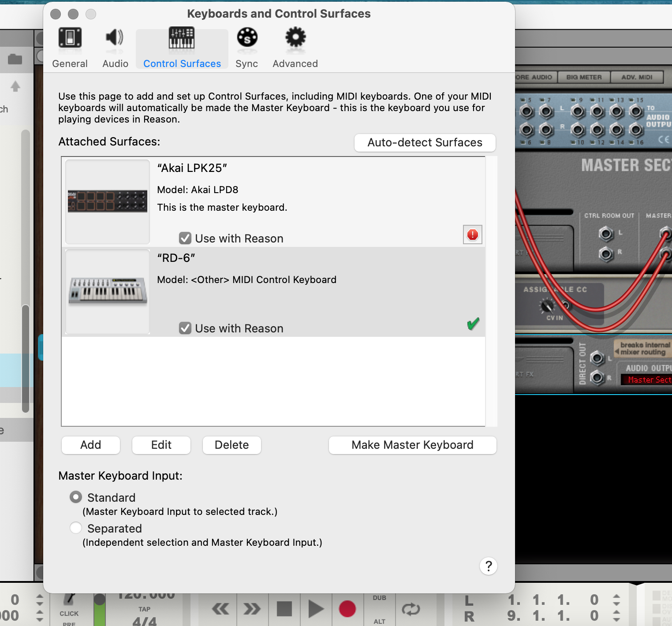
Task: Click the L locator position stepper arrows
Action: pyautogui.click(x=616, y=600)
